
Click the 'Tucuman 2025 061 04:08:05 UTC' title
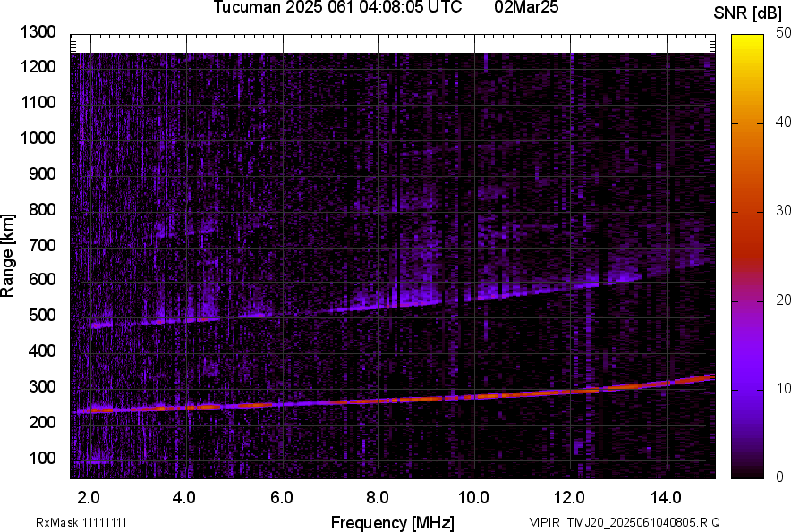coord(337,8)
